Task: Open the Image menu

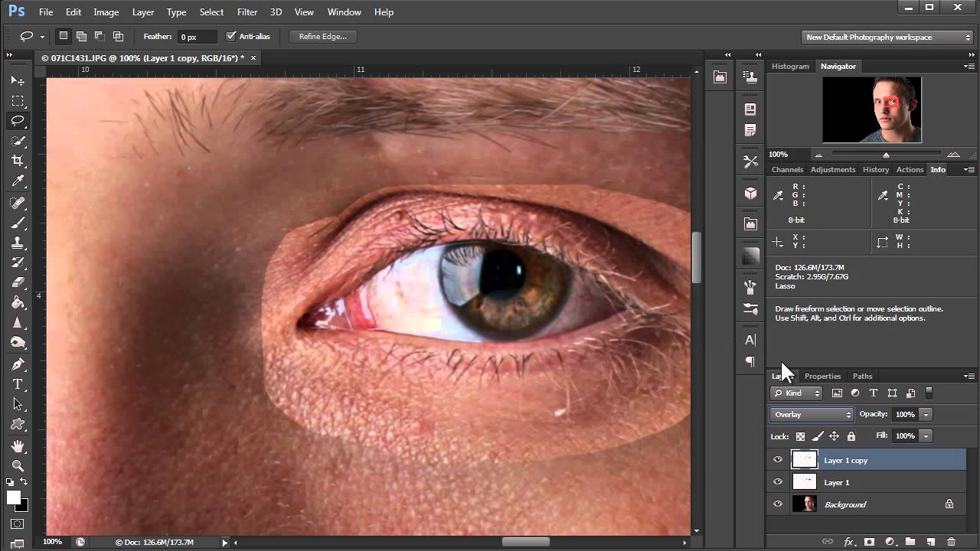Action: pyautogui.click(x=106, y=12)
